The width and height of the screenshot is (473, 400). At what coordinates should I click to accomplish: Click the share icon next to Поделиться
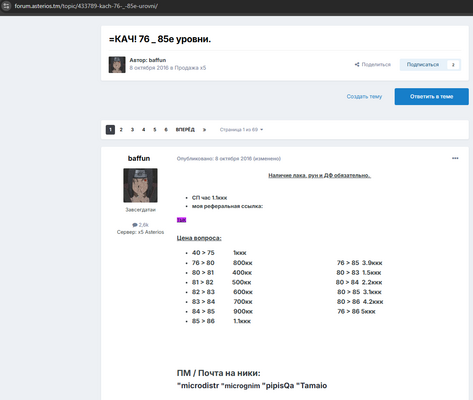(x=357, y=64)
